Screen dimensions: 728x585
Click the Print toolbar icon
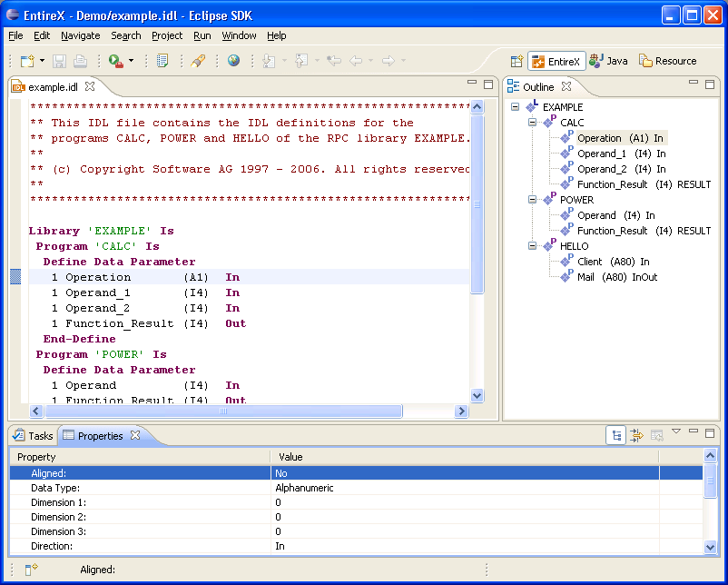80,61
